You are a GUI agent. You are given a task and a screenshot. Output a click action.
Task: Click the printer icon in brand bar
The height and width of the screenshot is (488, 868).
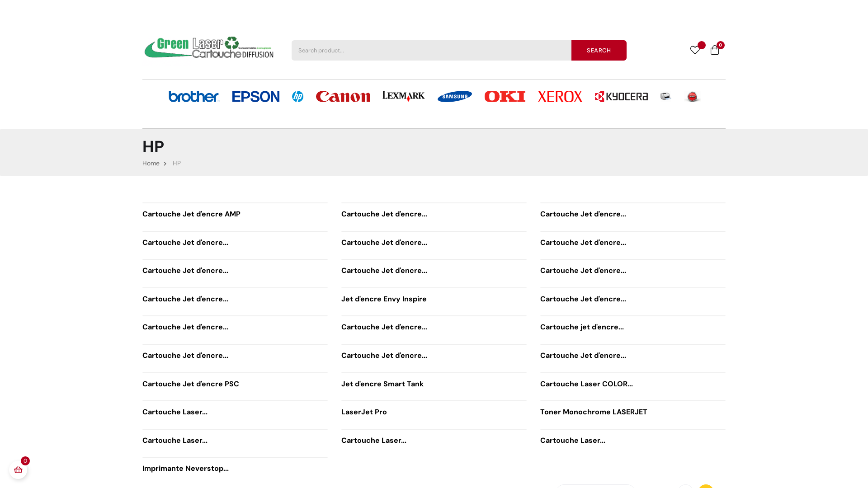point(665,96)
